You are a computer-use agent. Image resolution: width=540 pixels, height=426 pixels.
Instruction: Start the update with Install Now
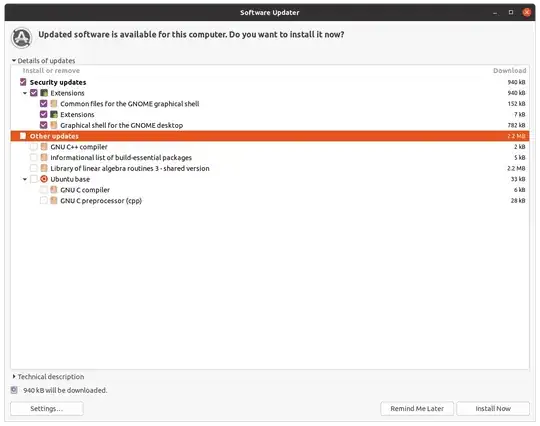click(x=493, y=408)
